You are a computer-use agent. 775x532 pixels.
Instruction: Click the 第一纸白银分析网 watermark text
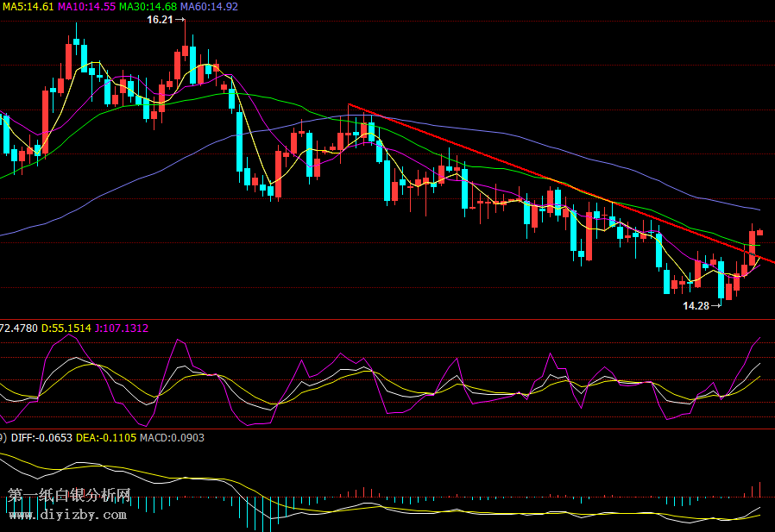coord(69,496)
